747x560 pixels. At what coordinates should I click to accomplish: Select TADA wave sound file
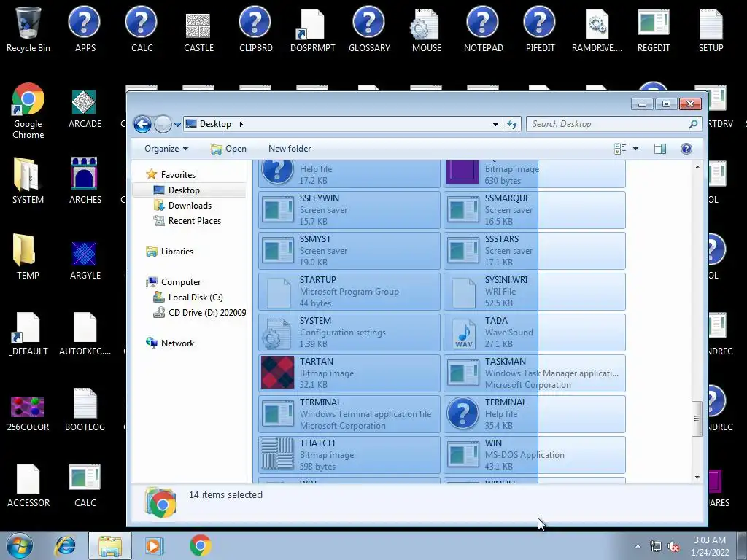click(x=535, y=332)
